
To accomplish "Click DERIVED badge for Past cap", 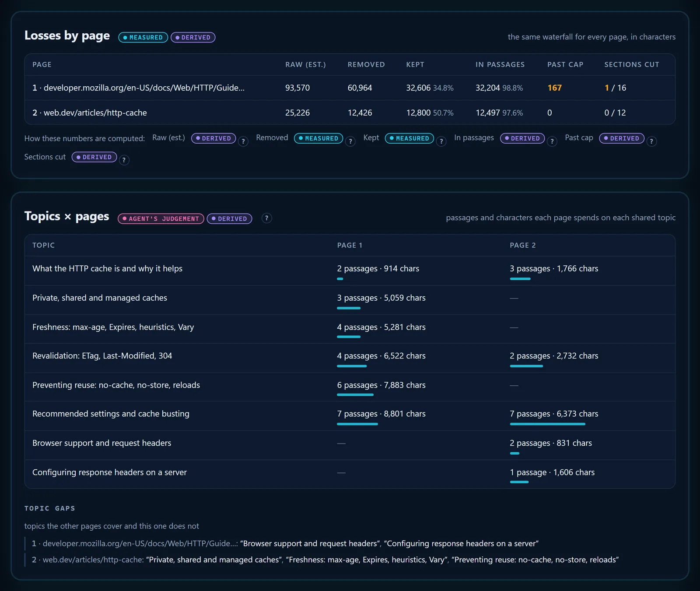I will click(x=622, y=138).
